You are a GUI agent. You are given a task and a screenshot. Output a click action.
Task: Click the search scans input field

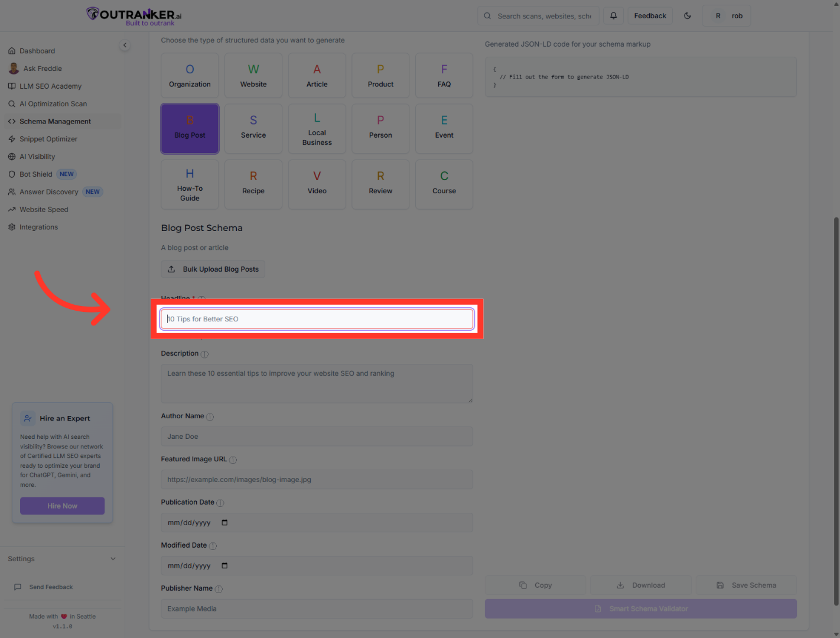pos(538,16)
